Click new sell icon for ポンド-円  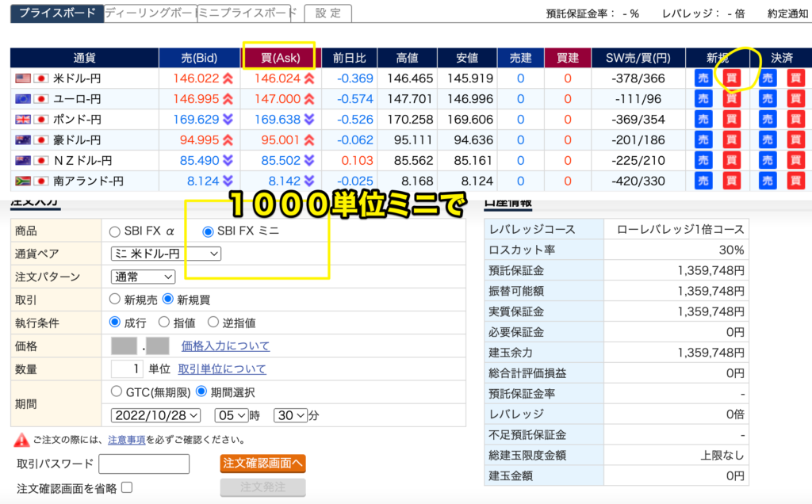(703, 120)
